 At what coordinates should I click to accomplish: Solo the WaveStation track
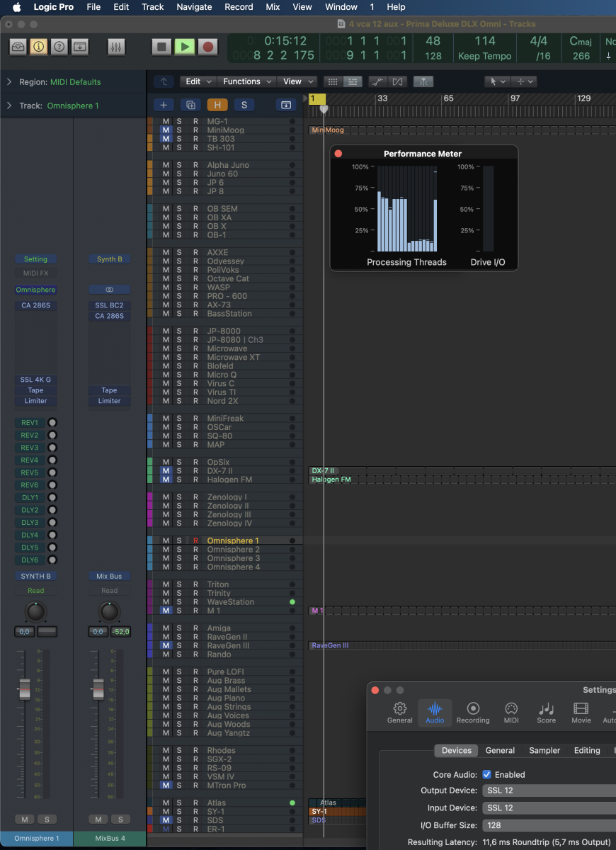click(x=179, y=602)
